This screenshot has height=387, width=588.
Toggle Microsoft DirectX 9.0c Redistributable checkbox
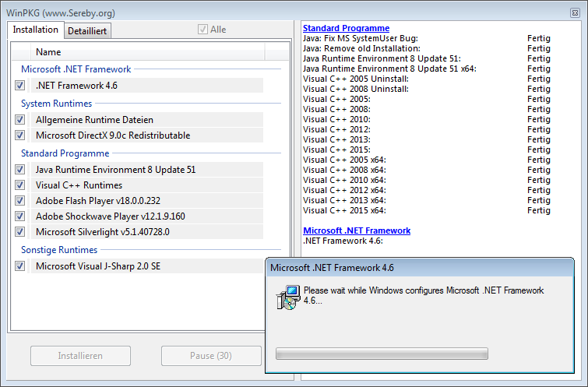(19, 135)
